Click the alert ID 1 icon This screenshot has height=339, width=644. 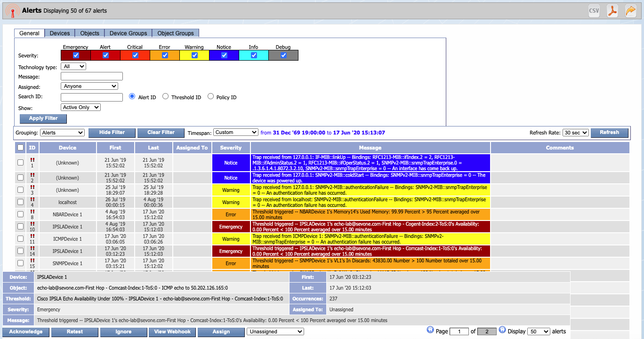pos(32,161)
